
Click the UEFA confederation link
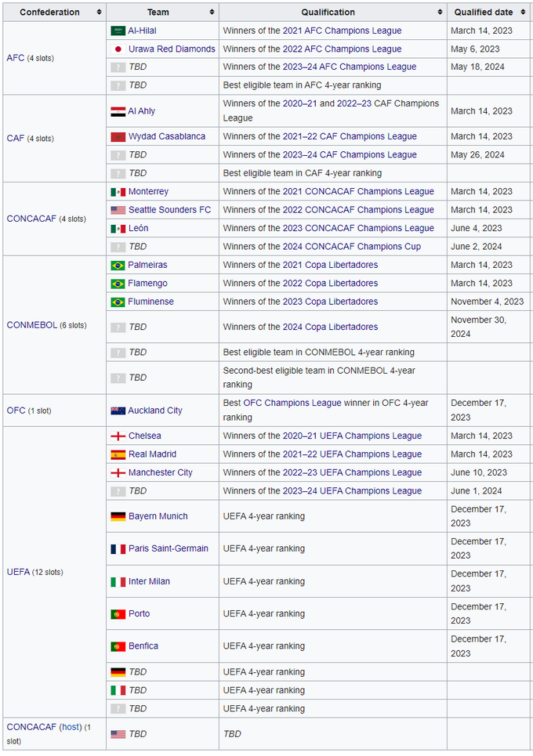coord(18,572)
